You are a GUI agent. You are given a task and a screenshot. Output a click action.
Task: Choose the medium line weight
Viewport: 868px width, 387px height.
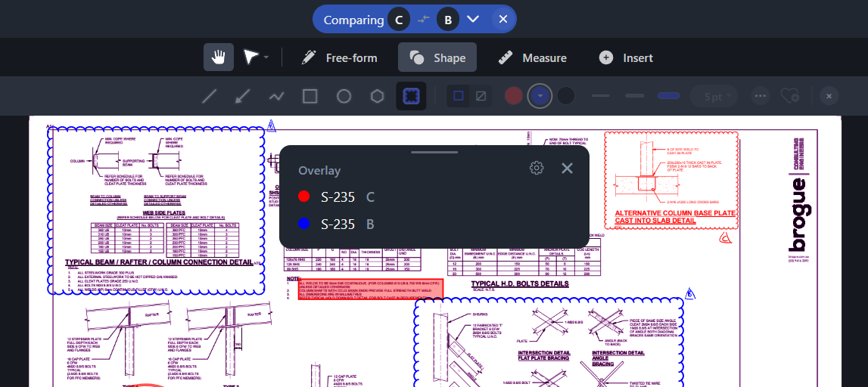point(635,96)
